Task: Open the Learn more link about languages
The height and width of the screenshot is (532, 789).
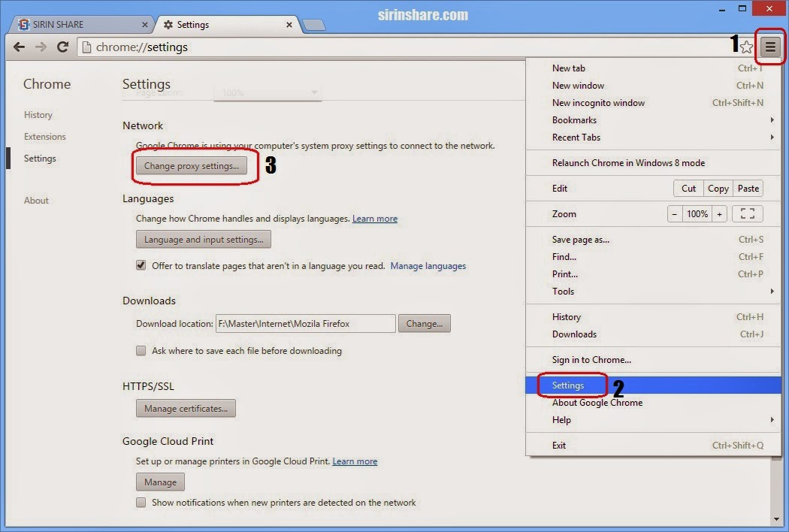Action: [x=375, y=219]
